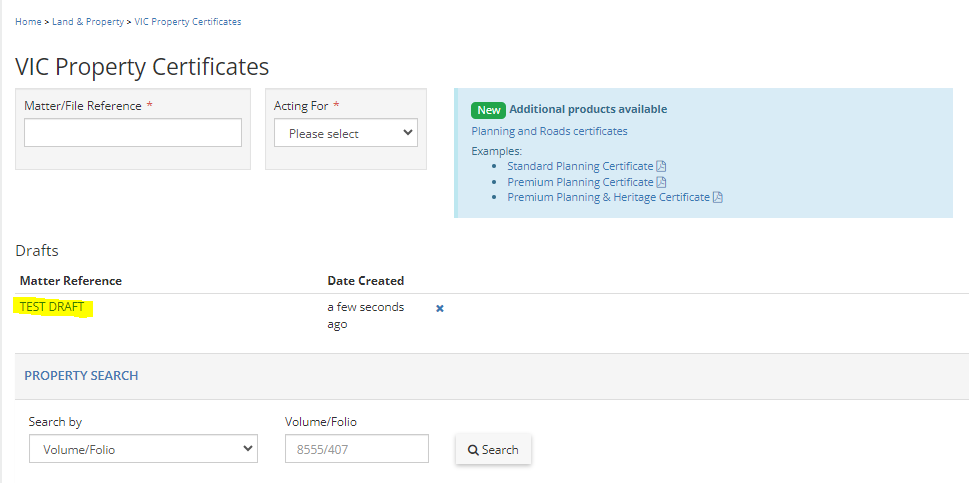Delete the TEST DRAFT using x icon

click(x=440, y=308)
